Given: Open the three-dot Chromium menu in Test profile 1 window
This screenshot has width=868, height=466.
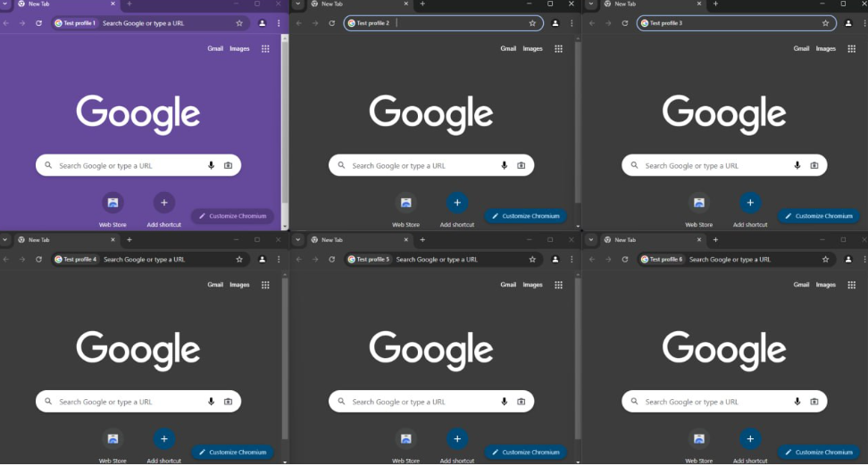Looking at the screenshot, I should coord(279,23).
